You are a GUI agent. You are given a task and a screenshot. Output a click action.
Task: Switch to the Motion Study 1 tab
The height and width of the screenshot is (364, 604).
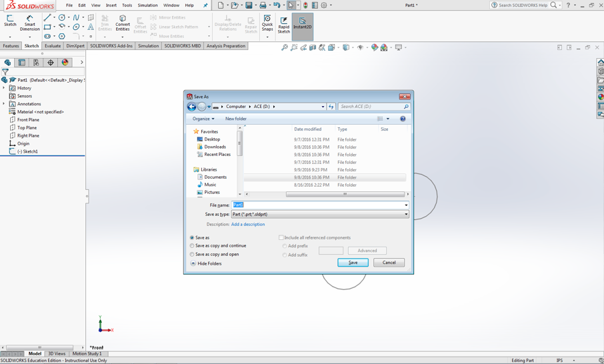[x=87, y=353]
